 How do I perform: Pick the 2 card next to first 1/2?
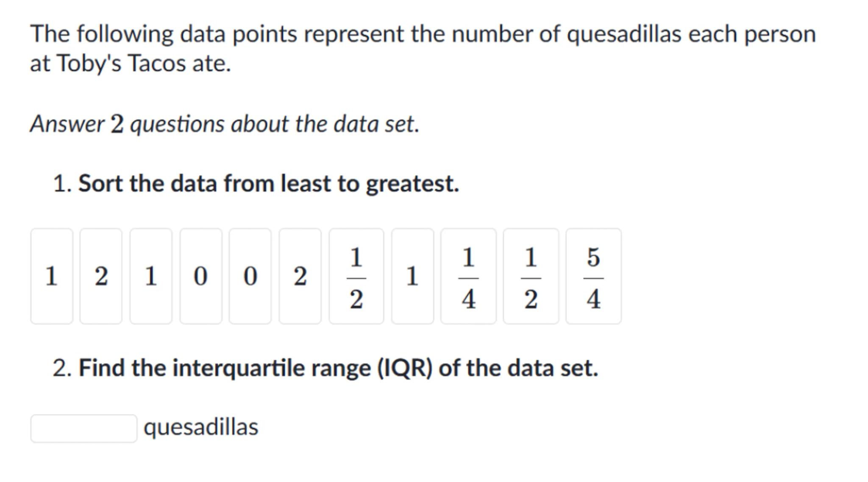pos(300,276)
